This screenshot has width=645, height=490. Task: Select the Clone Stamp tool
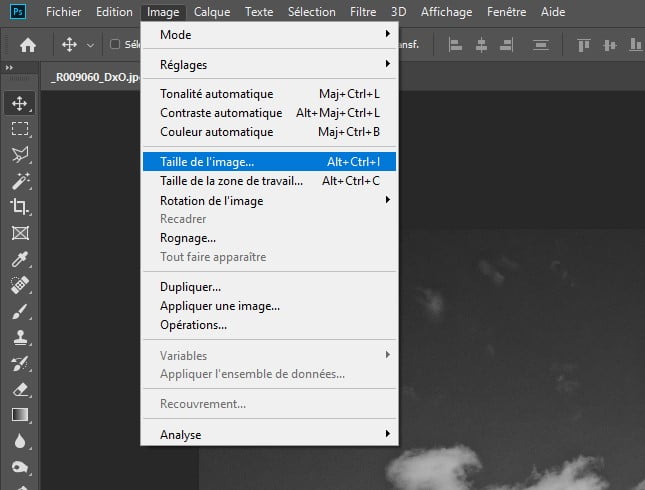(19, 337)
